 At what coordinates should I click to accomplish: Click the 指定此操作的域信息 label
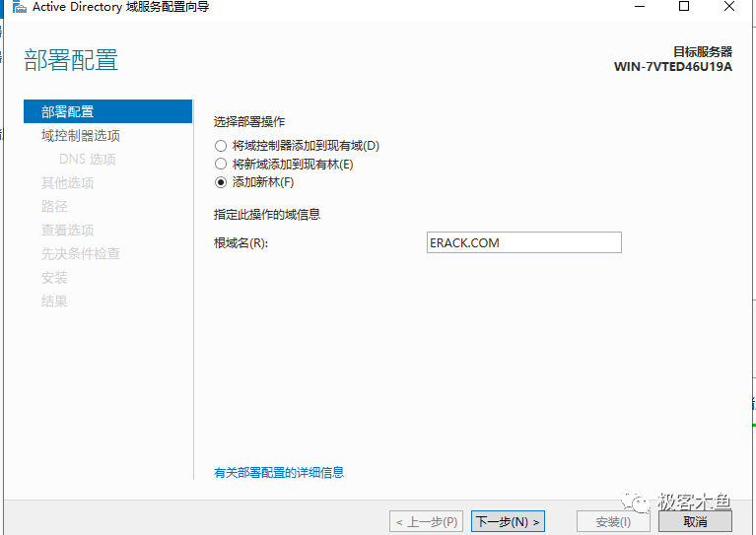(267, 214)
